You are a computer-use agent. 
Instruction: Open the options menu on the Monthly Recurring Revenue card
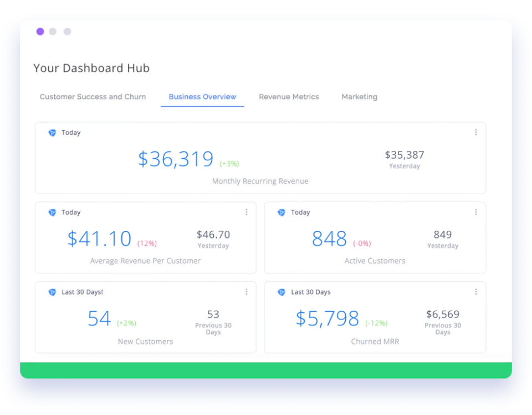[476, 132]
